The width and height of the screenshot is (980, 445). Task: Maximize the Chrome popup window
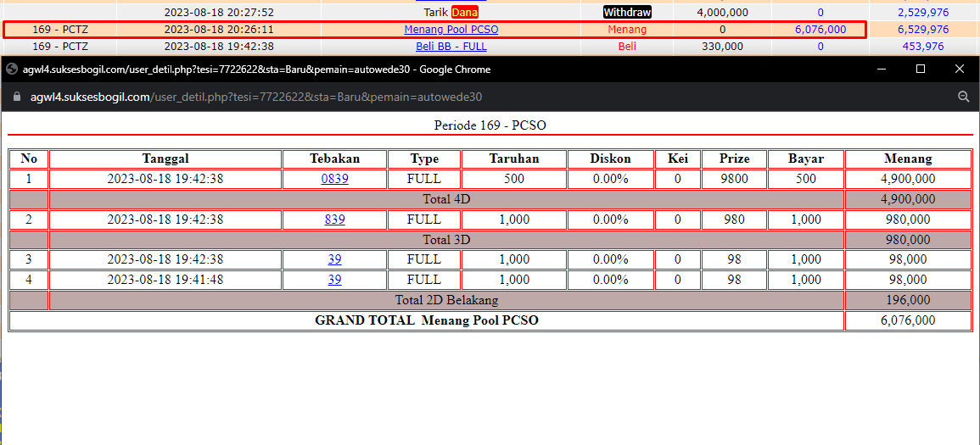(921, 70)
